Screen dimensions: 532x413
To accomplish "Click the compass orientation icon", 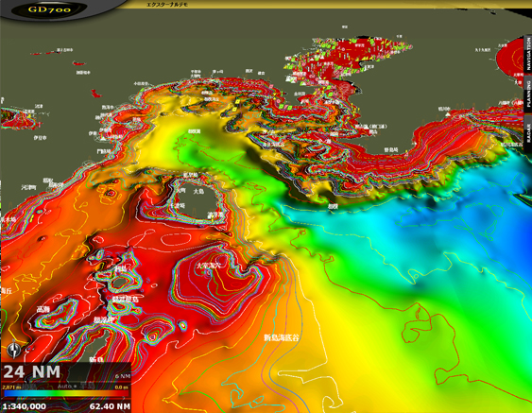I will point(14,350).
